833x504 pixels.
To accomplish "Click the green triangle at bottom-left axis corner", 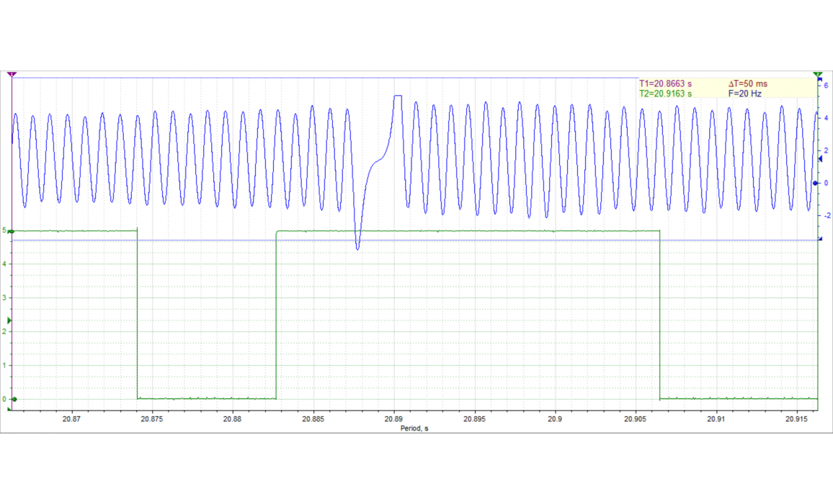I will point(9,409).
